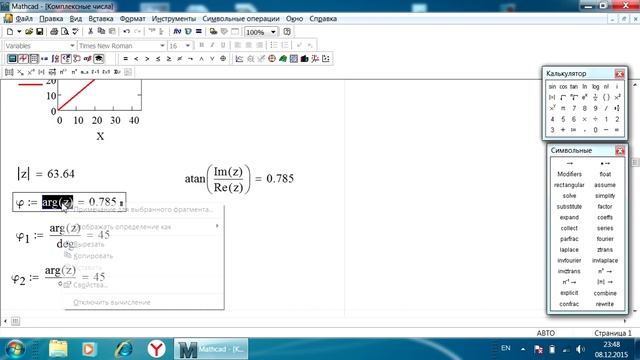Click the Insert unit icon
Screen dimensions: 640x360
pyautogui.click(x=188, y=31)
